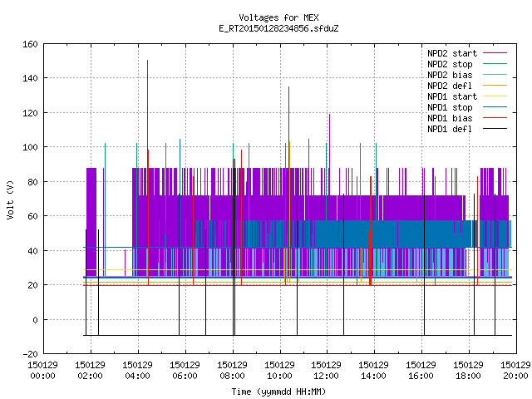Click the y-axis value 80
Image resolution: width=532 pixels, height=399 pixels.
[32, 182]
